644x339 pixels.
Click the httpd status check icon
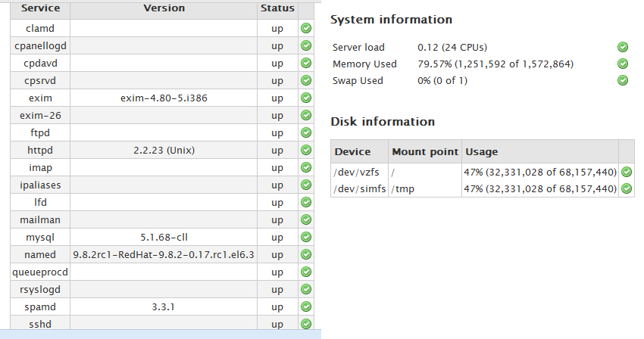[x=306, y=150]
